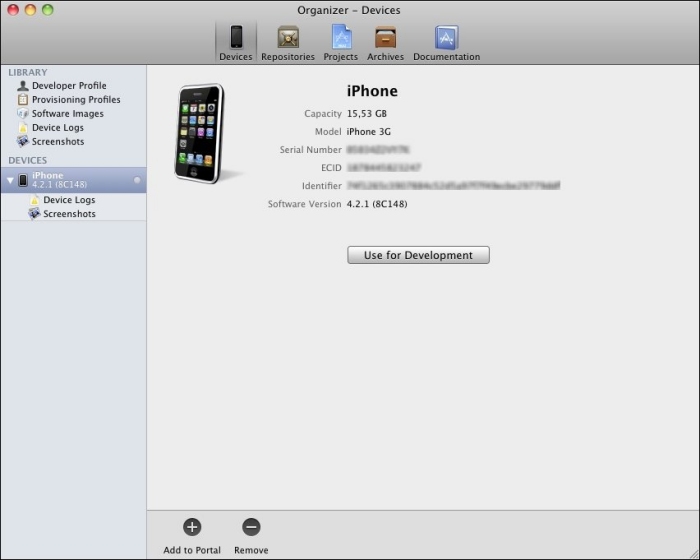
Task: Click the gray status indicator on iPhone row
Action: coord(137,180)
